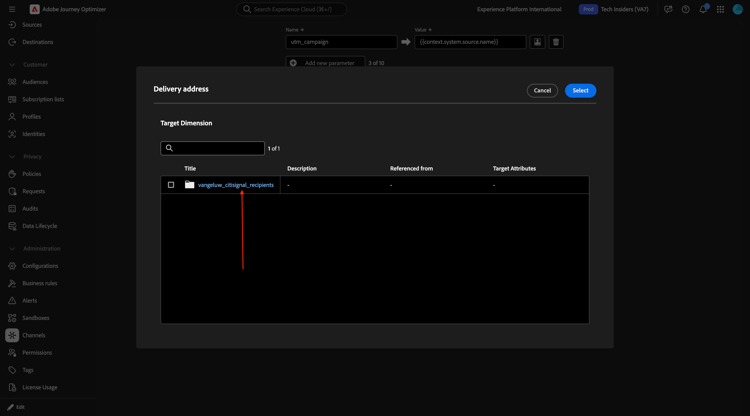
Task: Open the Profiles sidebar icon
Action: 12,117
